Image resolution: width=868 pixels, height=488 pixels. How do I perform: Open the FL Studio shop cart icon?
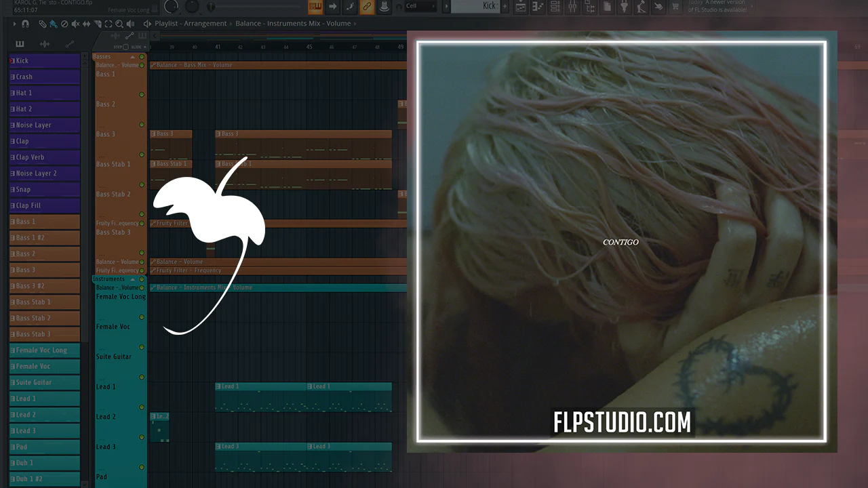pyautogui.click(x=675, y=7)
